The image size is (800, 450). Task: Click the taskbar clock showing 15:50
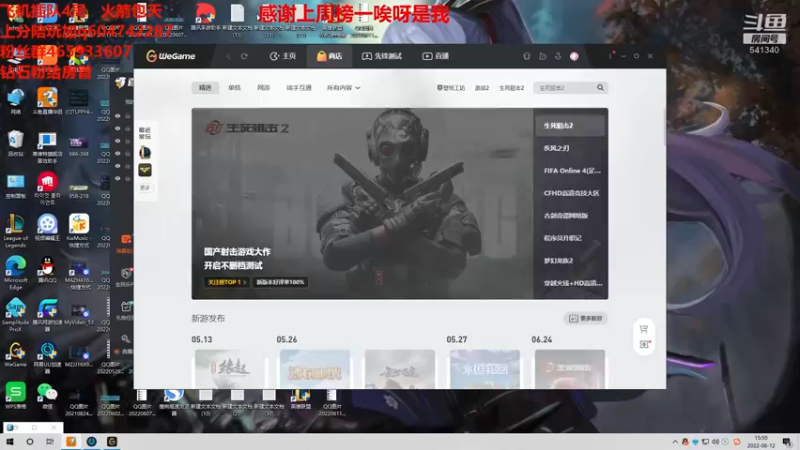pos(760,442)
